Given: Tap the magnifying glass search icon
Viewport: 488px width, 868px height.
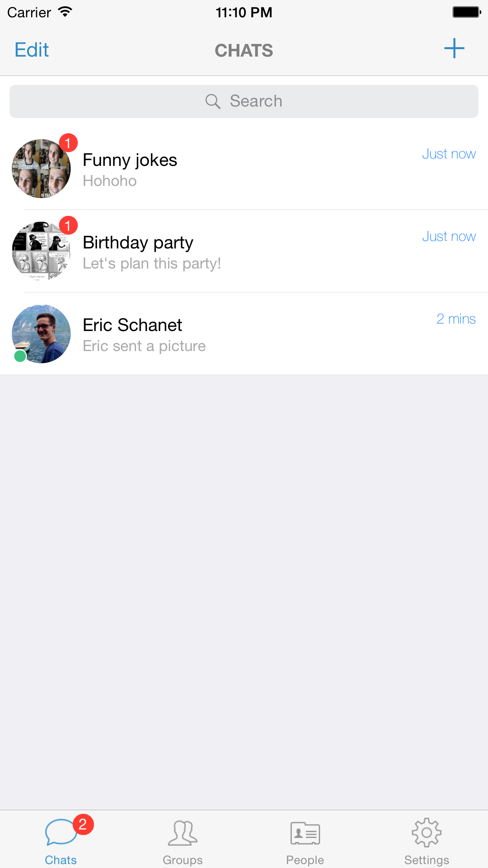Looking at the screenshot, I should [213, 101].
